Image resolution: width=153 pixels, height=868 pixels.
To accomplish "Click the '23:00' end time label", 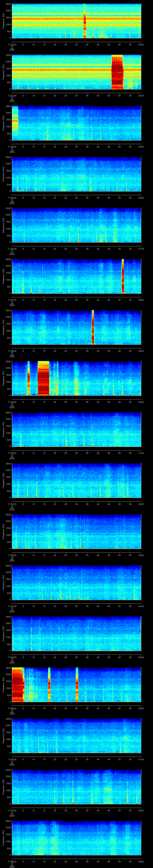I will 141,44.
